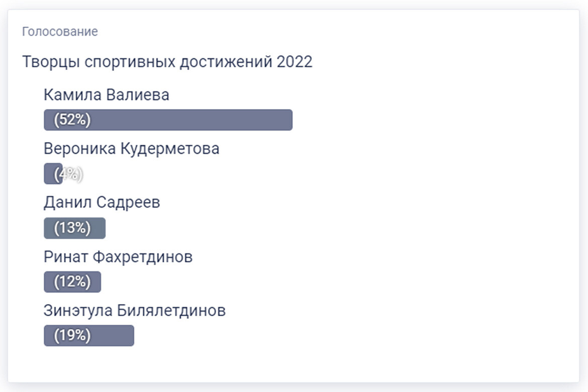Click the right end of Валиева's result bar

(286, 120)
